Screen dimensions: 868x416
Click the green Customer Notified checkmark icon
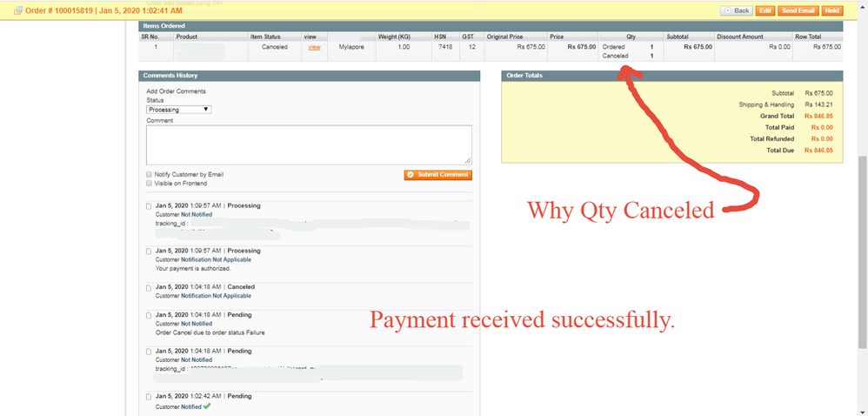207,406
